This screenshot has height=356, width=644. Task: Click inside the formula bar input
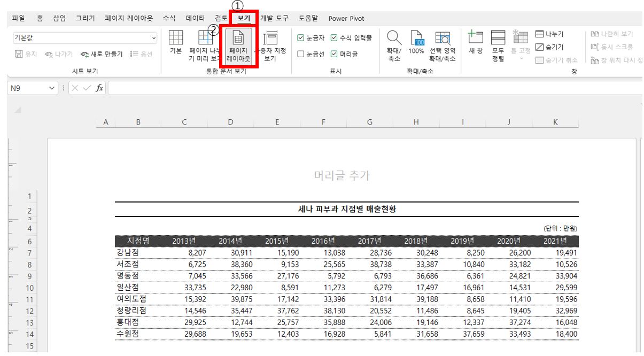[x=374, y=88]
